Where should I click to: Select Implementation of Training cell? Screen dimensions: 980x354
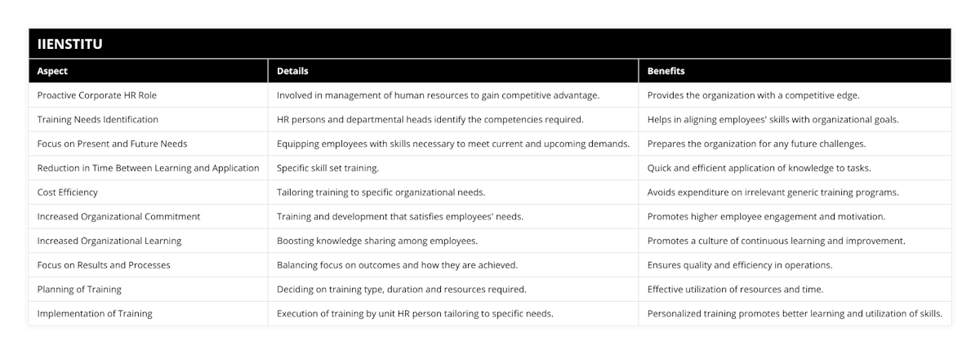point(95,313)
